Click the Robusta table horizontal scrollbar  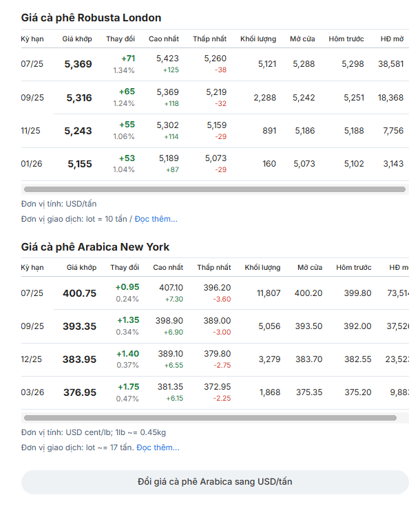coord(214,189)
